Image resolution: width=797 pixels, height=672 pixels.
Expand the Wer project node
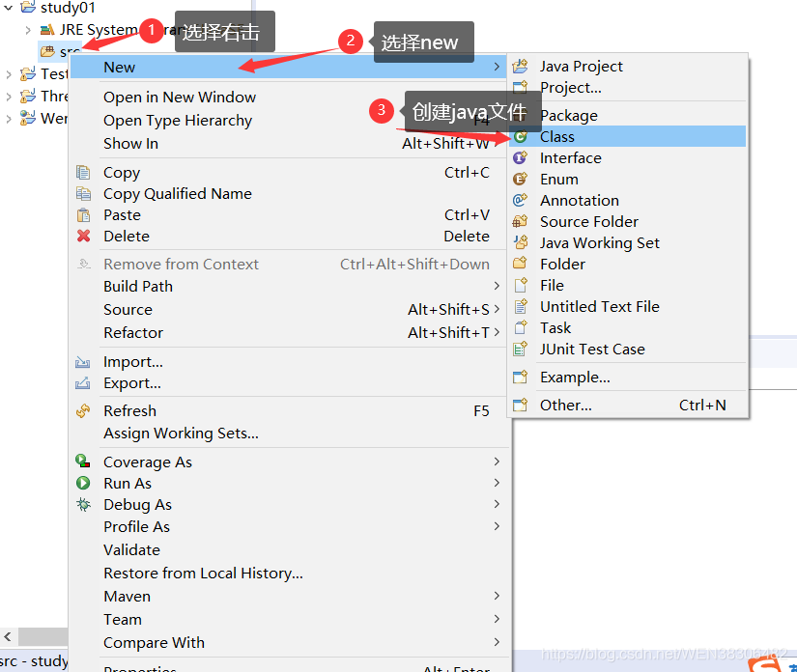click(x=8, y=119)
